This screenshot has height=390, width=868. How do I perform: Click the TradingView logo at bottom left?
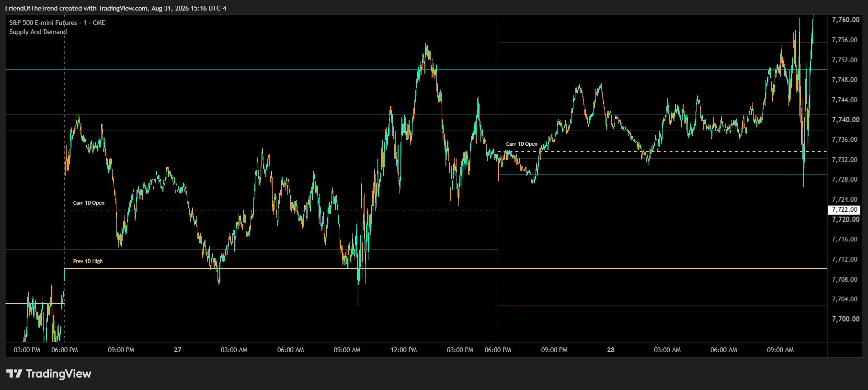[48, 374]
